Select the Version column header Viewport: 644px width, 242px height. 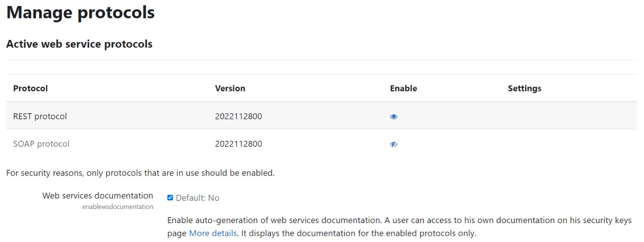point(230,88)
